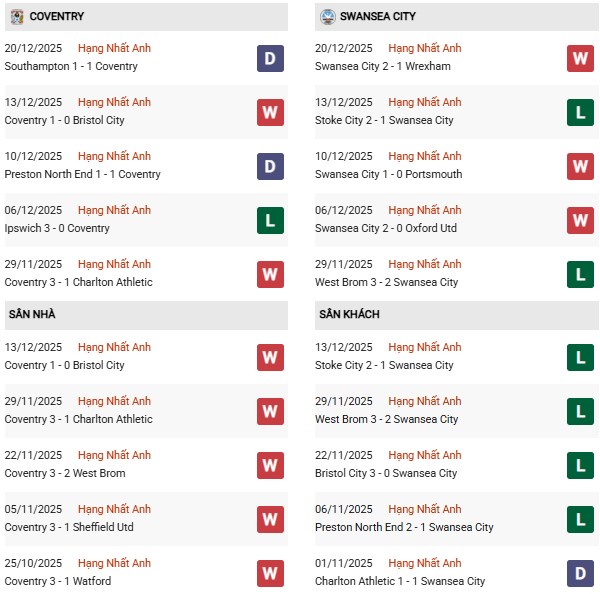The height and width of the screenshot is (594, 600).
Task: Click W badge for Coventry 3 - 1 Watford
Action: (270, 573)
